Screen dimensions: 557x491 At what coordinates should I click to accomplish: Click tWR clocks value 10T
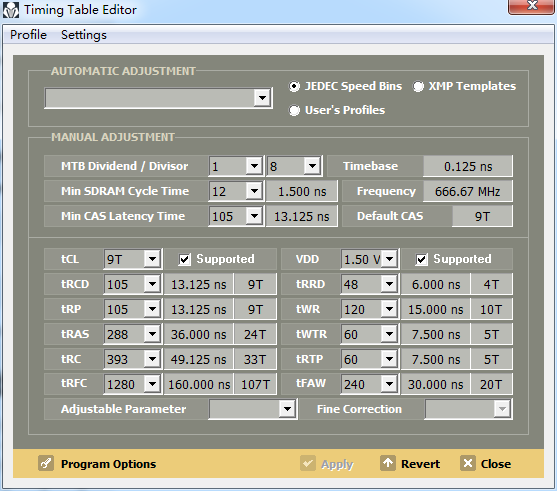click(x=491, y=309)
